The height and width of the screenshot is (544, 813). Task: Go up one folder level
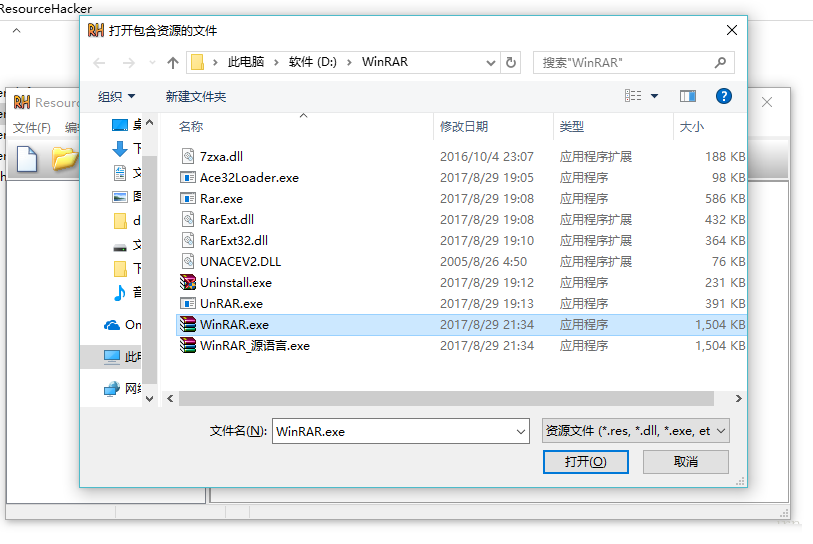click(x=173, y=63)
